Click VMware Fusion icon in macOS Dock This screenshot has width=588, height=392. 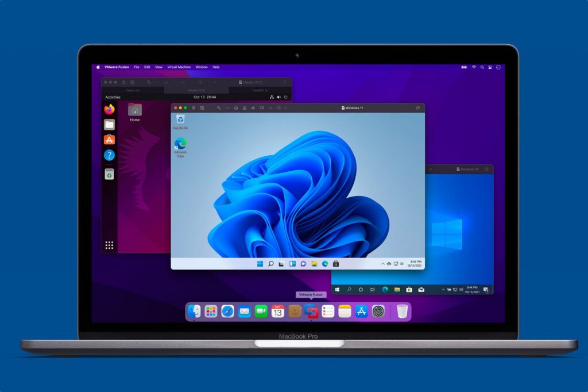tap(311, 312)
